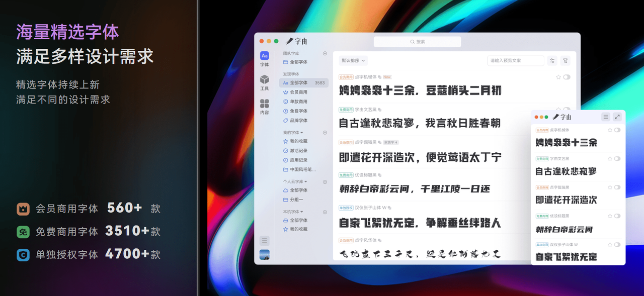Click the filter funnel icon in toolbar
The width and height of the screenshot is (644, 296).
(x=566, y=61)
